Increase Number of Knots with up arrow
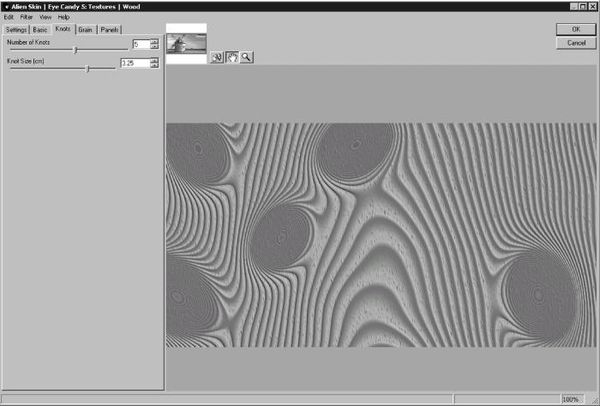600x406 pixels. 154,42
